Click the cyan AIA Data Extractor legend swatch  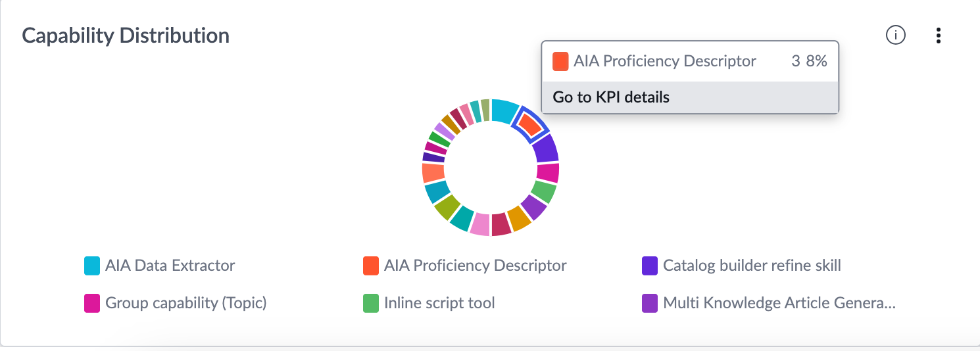tap(92, 266)
